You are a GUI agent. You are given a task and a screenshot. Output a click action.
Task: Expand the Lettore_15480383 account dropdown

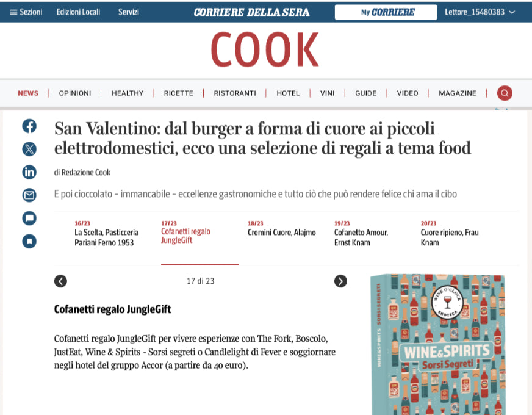coord(480,12)
